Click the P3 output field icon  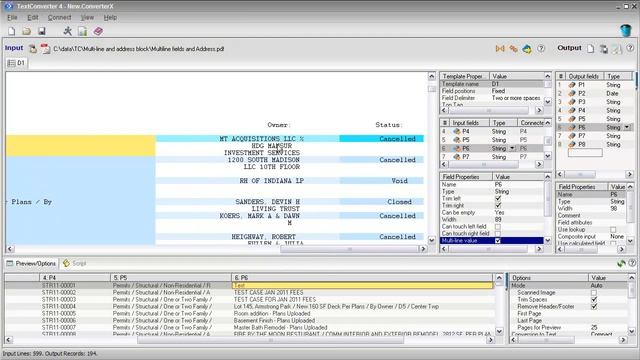(x=572, y=102)
